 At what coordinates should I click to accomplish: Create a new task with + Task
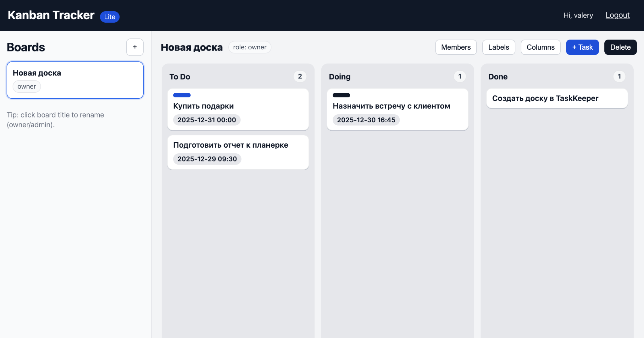582,47
